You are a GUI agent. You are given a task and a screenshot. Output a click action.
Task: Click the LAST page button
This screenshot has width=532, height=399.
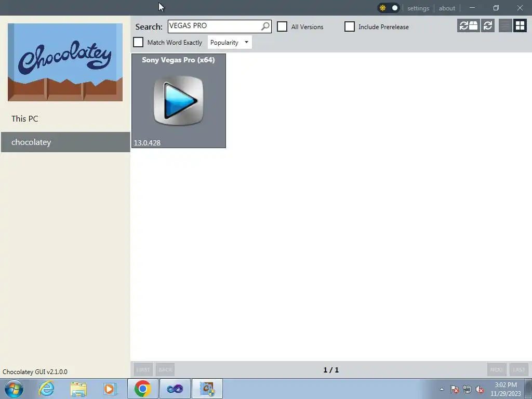pos(519,369)
